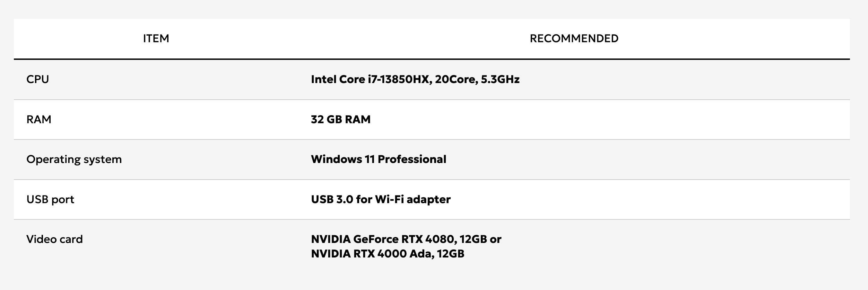Click the i7-13850HX model number

pyautogui.click(x=399, y=79)
